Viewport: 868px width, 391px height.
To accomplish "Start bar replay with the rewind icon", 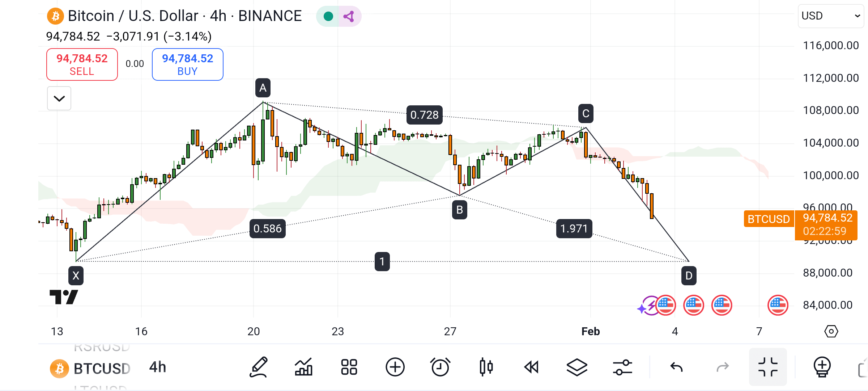I will click(531, 367).
